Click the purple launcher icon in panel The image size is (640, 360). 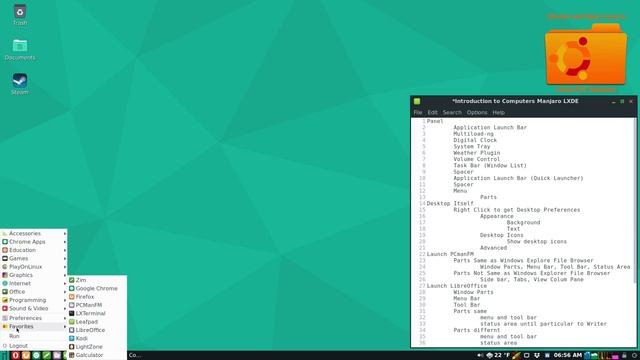(57, 356)
